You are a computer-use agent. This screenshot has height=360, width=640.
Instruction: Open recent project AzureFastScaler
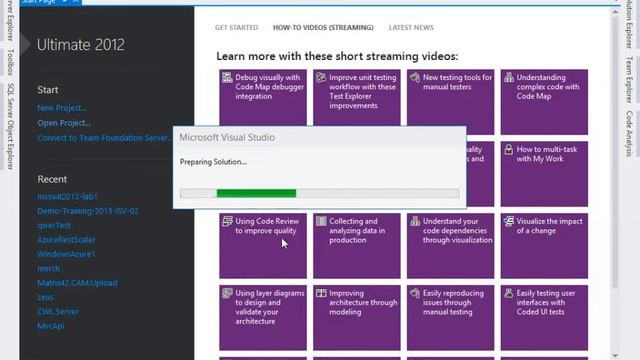tap(66, 240)
